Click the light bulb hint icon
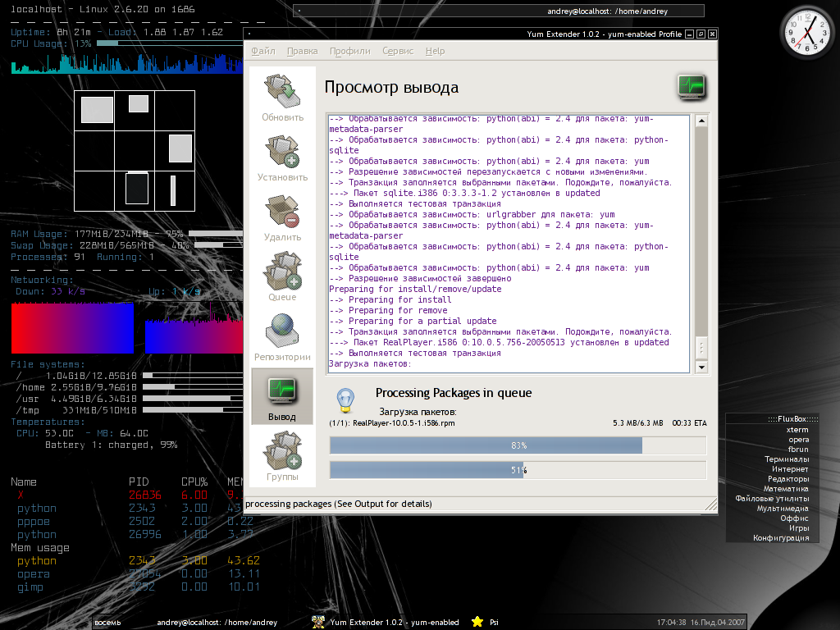The height and width of the screenshot is (630, 840). pos(345,400)
